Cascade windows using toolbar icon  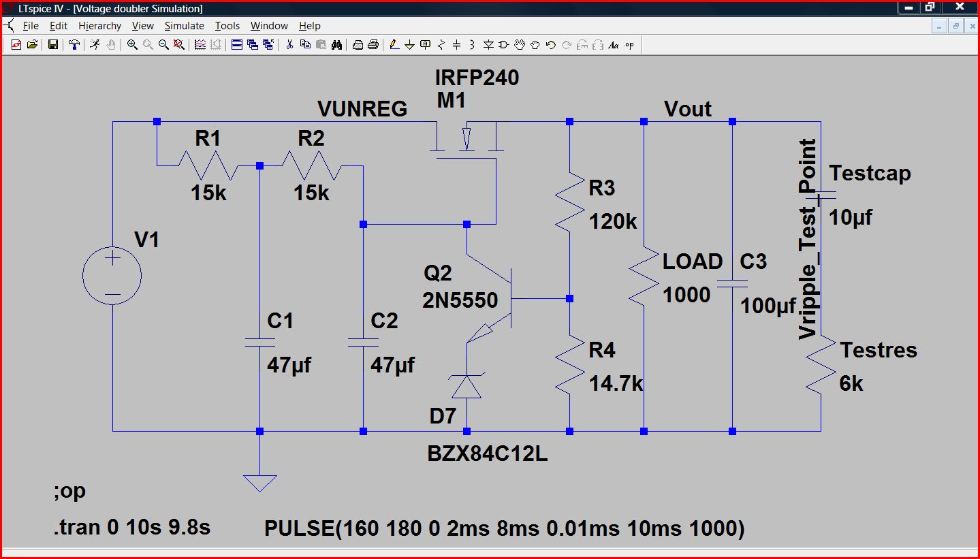[253, 45]
